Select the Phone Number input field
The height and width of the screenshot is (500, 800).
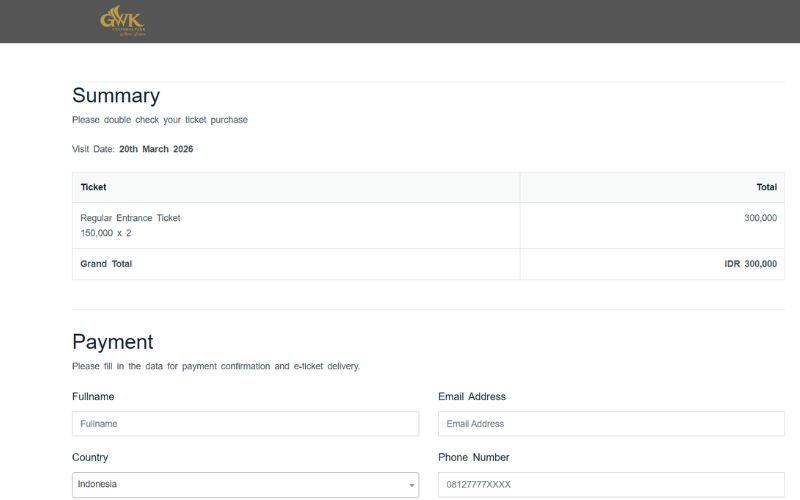[x=611, y=485]
